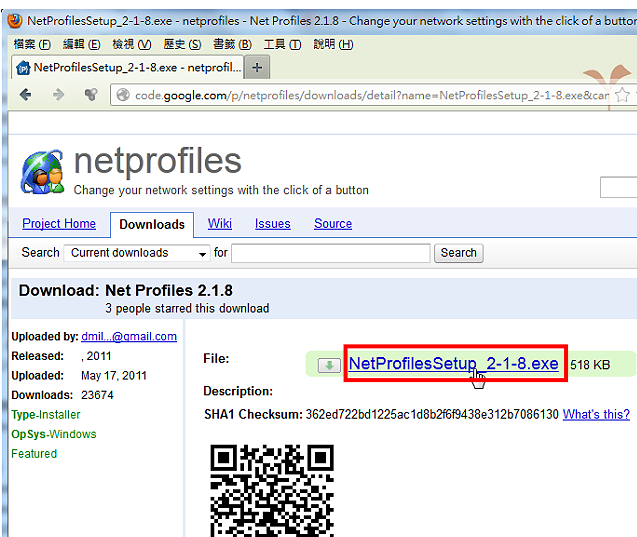The width and height of the screenshot is (637, 537).
Task: Open the 工具 (T) menu
Action: click(282, 44)
